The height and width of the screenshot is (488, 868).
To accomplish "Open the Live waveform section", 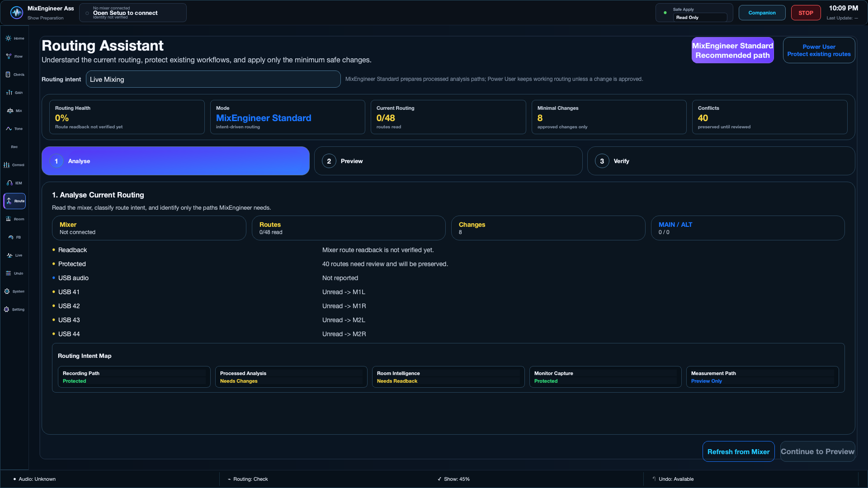I will 14,255.
